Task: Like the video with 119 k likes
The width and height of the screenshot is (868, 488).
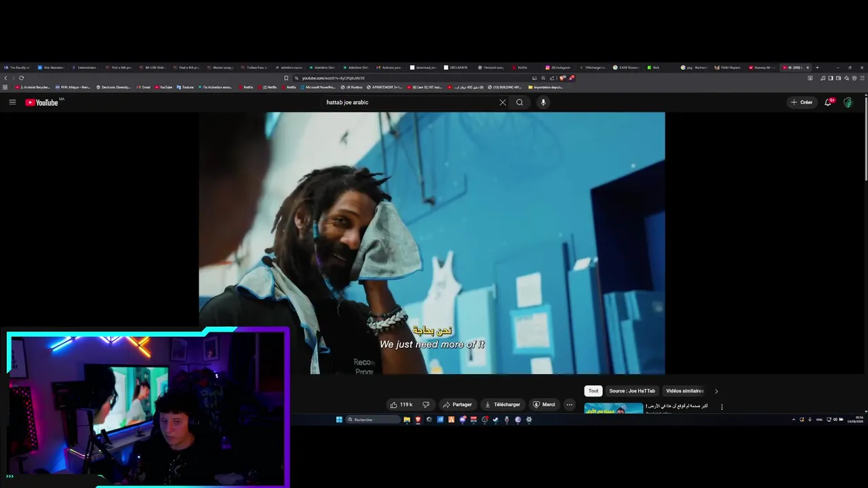Action: pyautogui.click(x=401, y=405)
